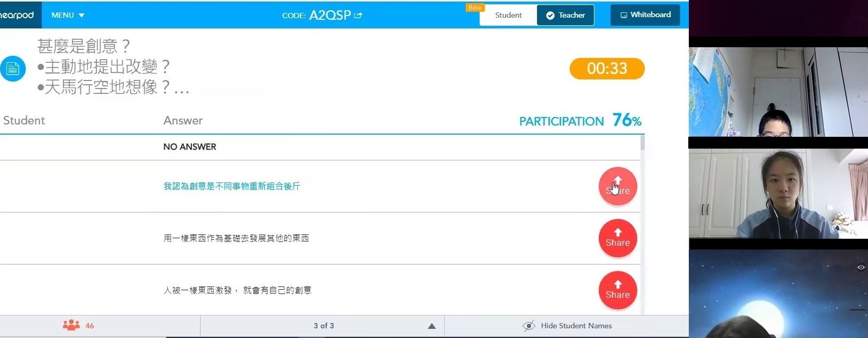Open the 46 students participant list
868x338 pixels.
[x=78, y=326]
